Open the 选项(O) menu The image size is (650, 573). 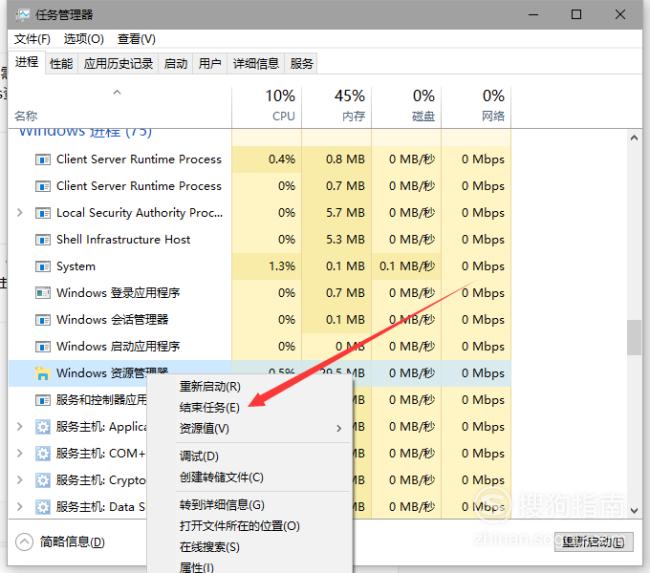pos(83,39)
